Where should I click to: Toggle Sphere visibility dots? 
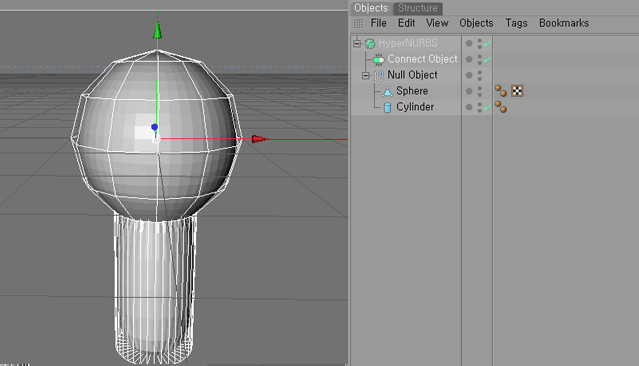480,91
